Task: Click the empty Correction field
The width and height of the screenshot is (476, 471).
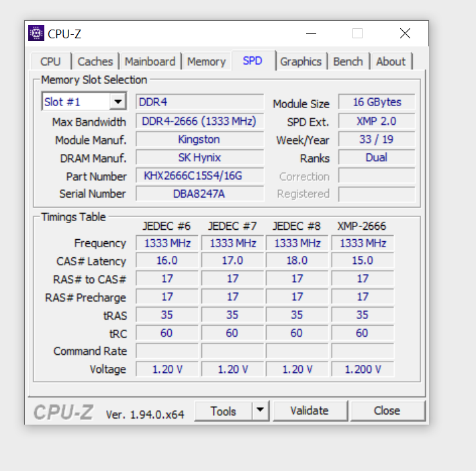Action: point(377,175)
